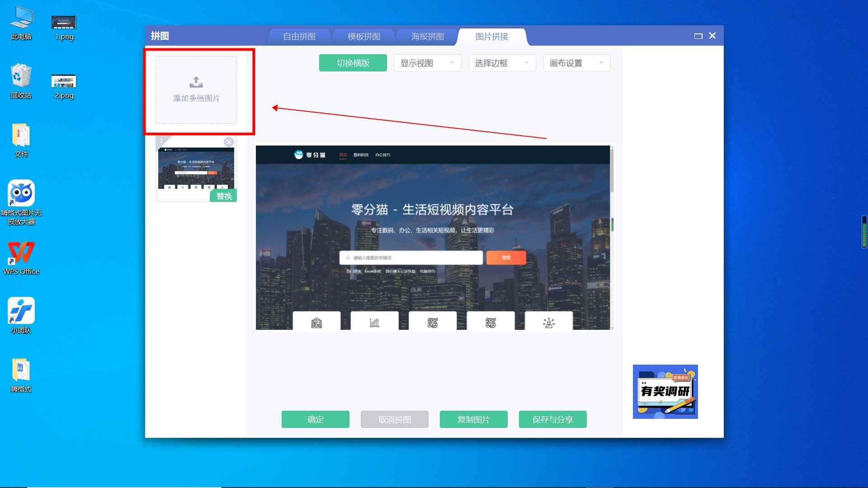The height and width of the screenshot is (488, 868).
Task: Remove the first image using its X icon
Action: pos(229,141)
